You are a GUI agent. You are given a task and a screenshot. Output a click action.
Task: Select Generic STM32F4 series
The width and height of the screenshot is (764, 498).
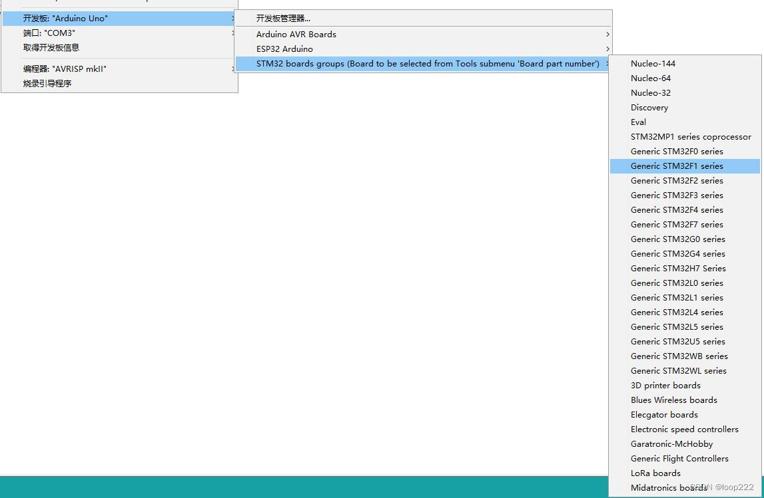click(x=685, y=210)
